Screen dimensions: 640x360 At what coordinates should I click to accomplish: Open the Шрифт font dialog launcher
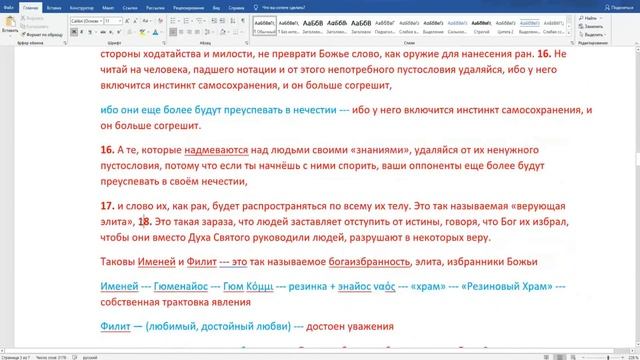[x=164, y=43]
